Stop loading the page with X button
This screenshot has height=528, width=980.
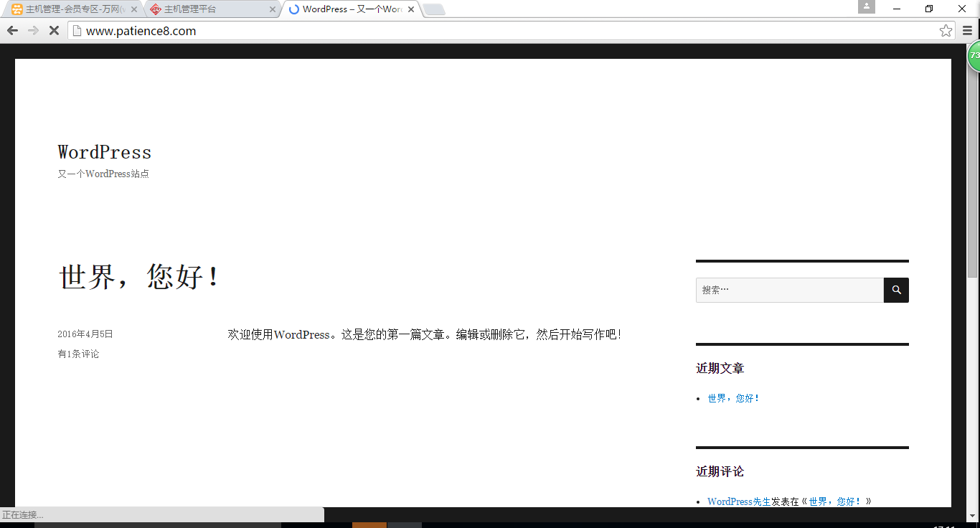[54, 31]
